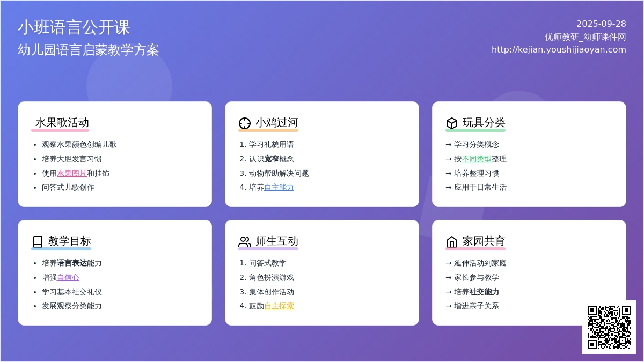Click the cube icon beside 玩具分类
644x362 pixels.
point(452,123)
